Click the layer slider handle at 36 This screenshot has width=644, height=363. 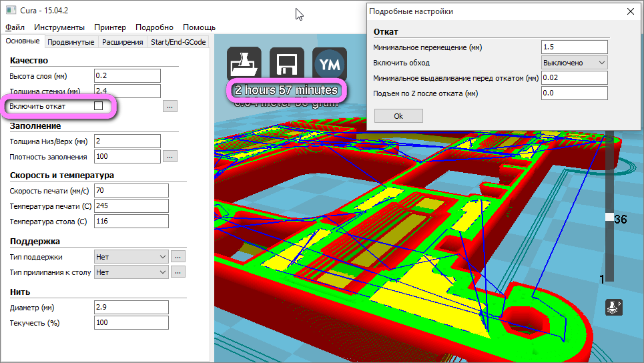609,218
